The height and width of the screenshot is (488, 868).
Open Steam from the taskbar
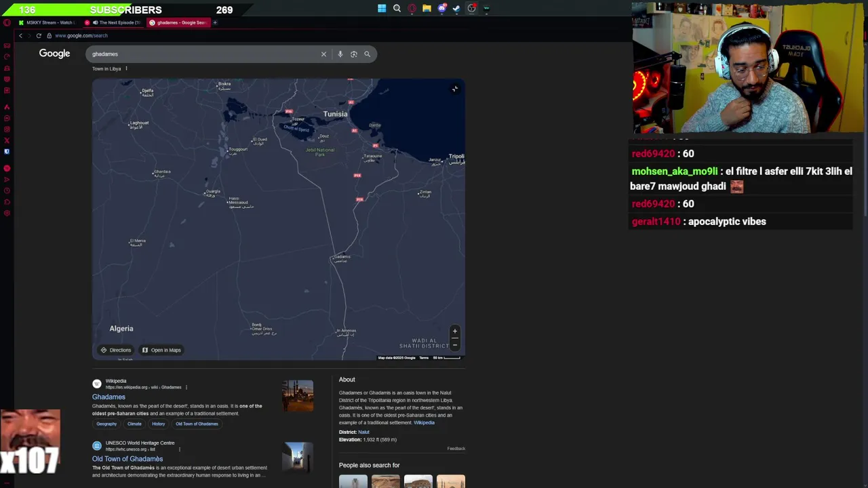click(x=456, y=9)
